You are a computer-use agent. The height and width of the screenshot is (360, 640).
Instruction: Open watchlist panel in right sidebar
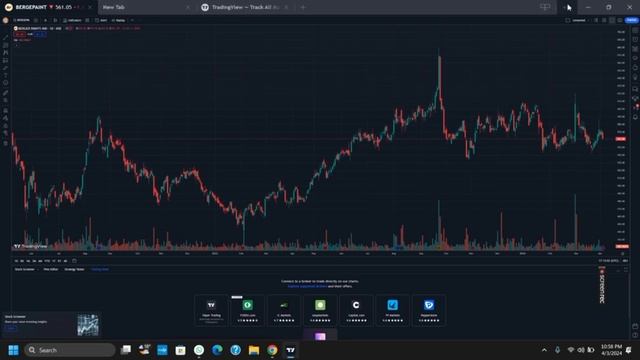tap(635, 30)
